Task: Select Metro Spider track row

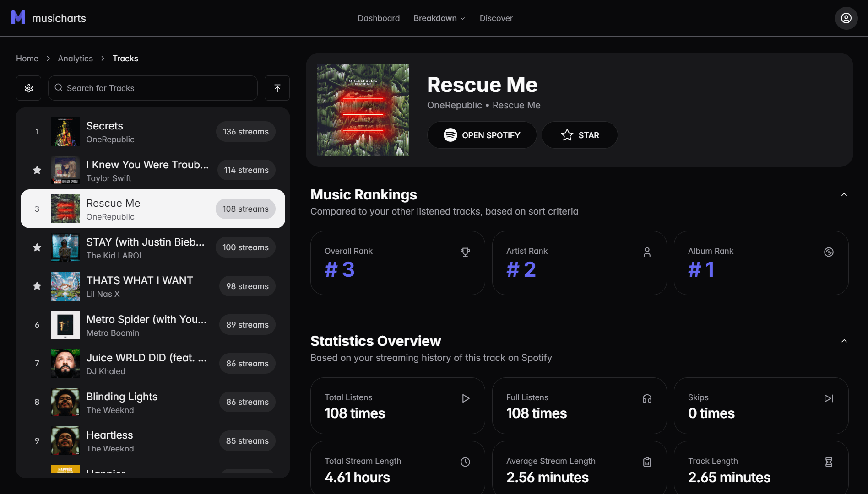Action: click(x=153, y=325)
